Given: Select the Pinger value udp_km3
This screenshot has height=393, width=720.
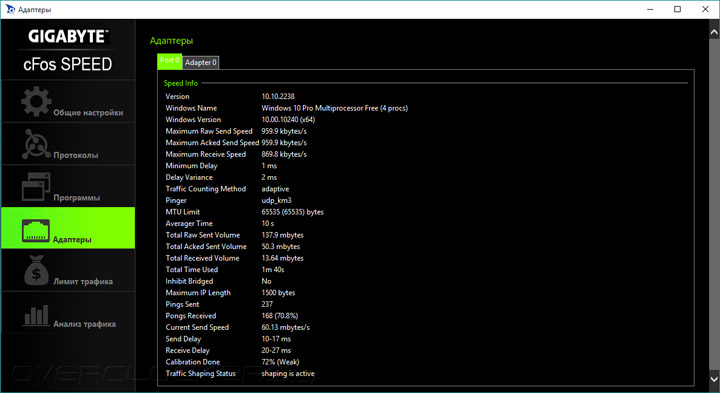Looking at the screenshot, I should [276, 200].
